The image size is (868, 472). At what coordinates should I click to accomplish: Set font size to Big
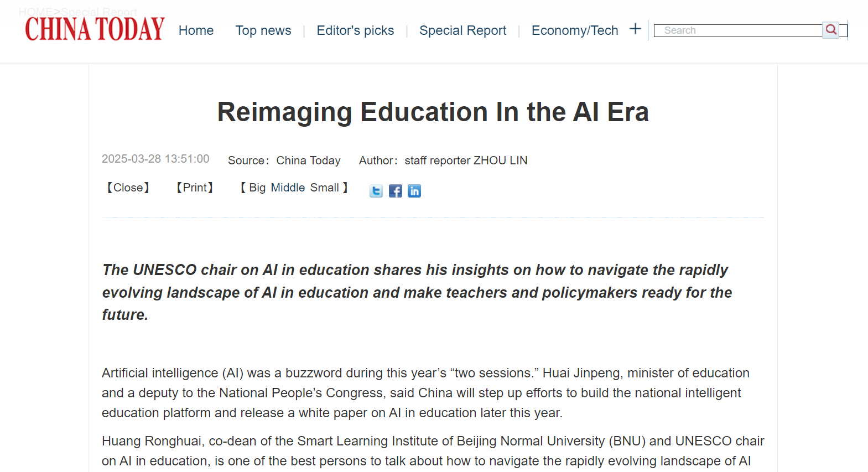coord(257,188)
